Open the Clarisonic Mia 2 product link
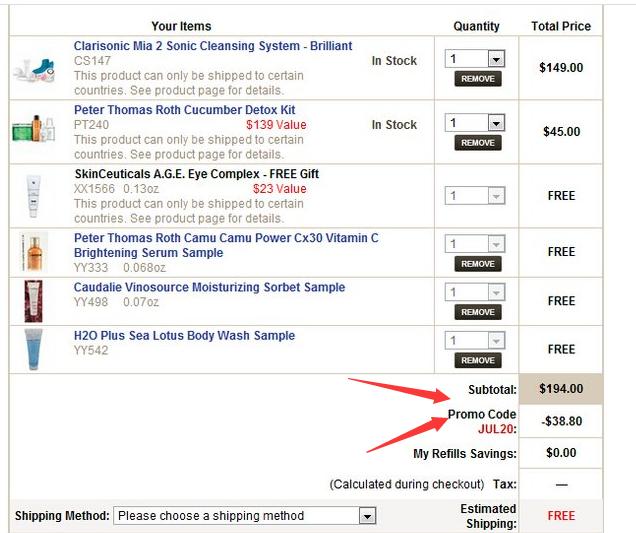Image resolution: width=636 pixels, height=533 pixels. [213, 46]
